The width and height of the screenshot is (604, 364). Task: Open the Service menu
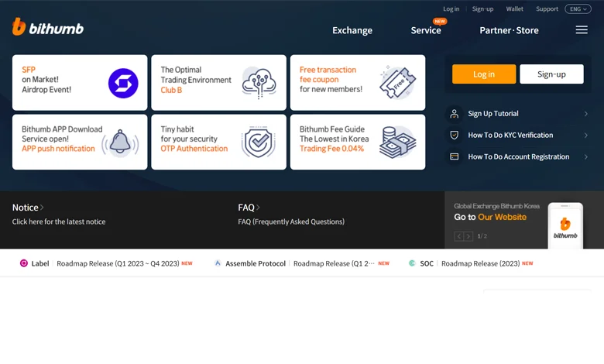point(426,30)
